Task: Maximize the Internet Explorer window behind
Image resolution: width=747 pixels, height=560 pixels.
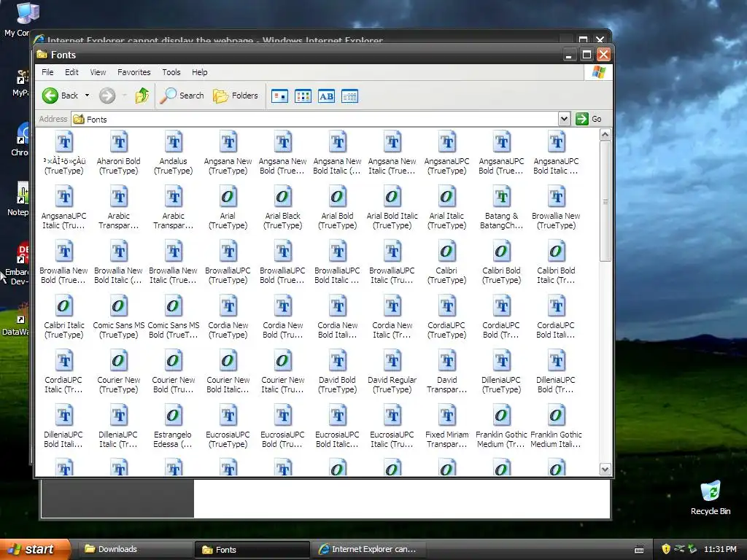Action: pyautogui.click(x=583, y=39)
